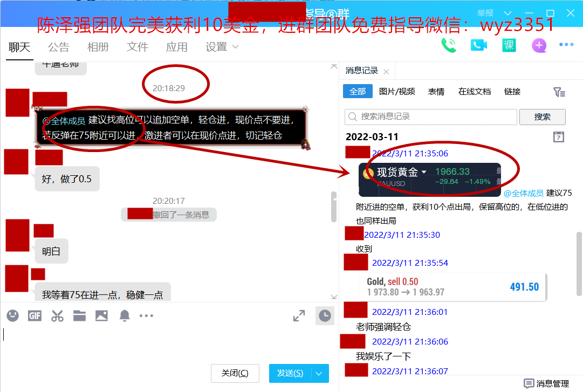The image size is (583, 392).
Task: Open the date picker calendar icon
Action: pyautogui.click(x=559, y=136)
